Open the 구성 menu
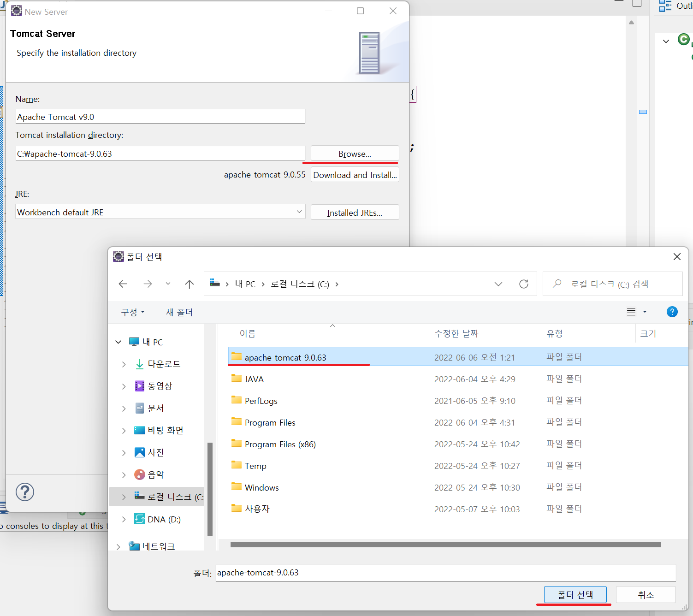 133,312
